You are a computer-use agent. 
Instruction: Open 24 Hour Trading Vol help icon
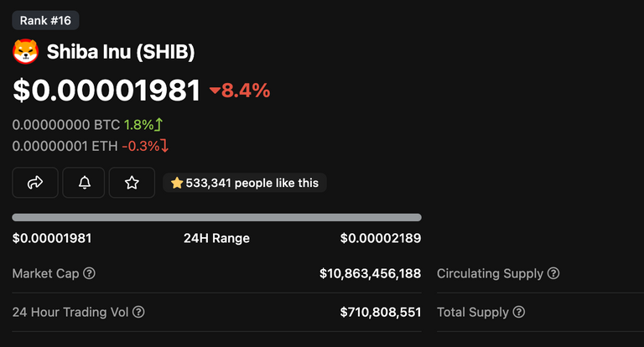pos(139,312)
